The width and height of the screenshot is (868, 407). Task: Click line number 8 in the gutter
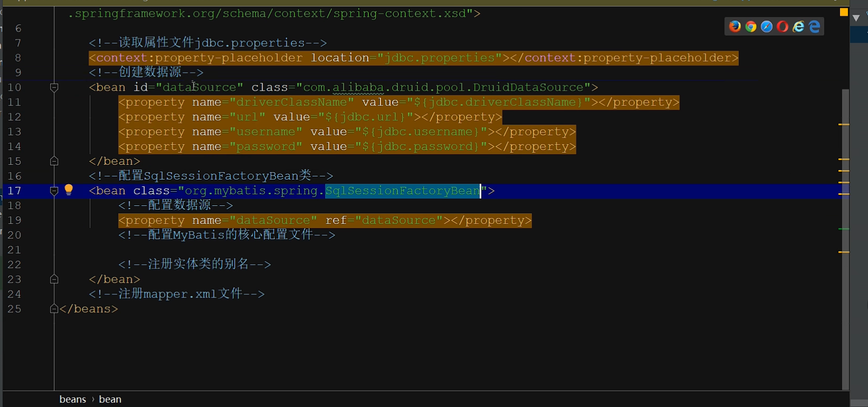[x=18, y=57]
